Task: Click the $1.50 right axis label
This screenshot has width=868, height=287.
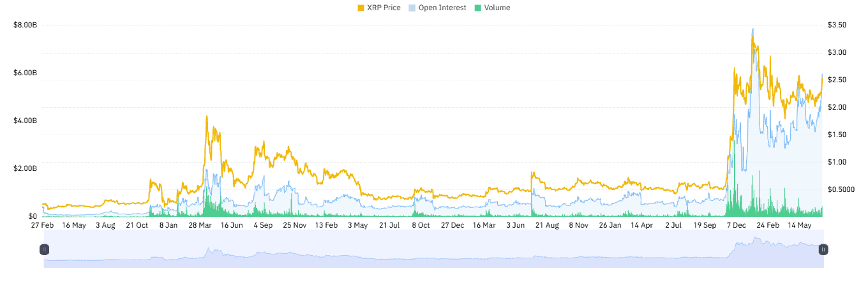Action: 837,135
